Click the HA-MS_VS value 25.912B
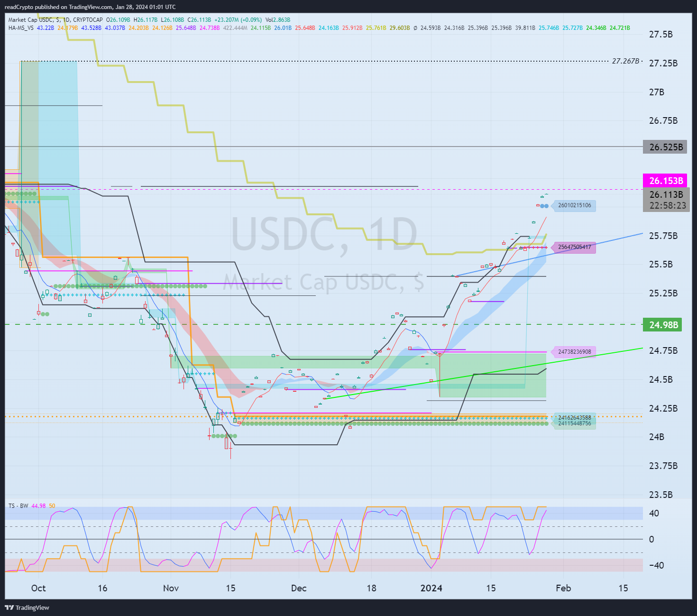 (x=352, y=28)
